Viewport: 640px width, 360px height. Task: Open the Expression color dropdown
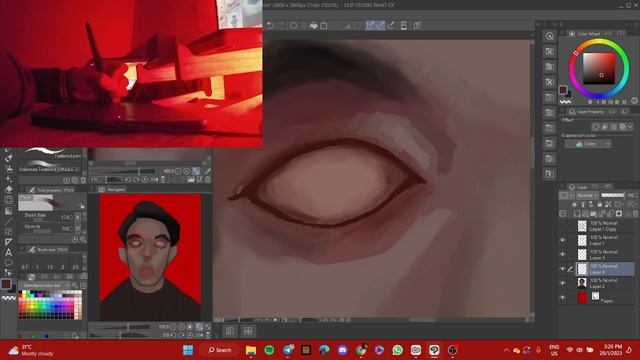588,144
